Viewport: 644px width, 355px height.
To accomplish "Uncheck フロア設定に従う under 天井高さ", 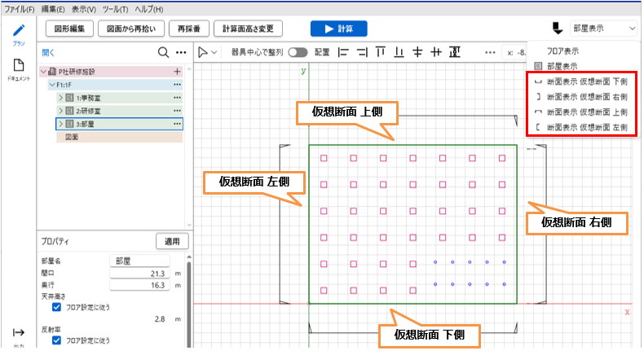I will pyautogui.click(x=56, y=308).
